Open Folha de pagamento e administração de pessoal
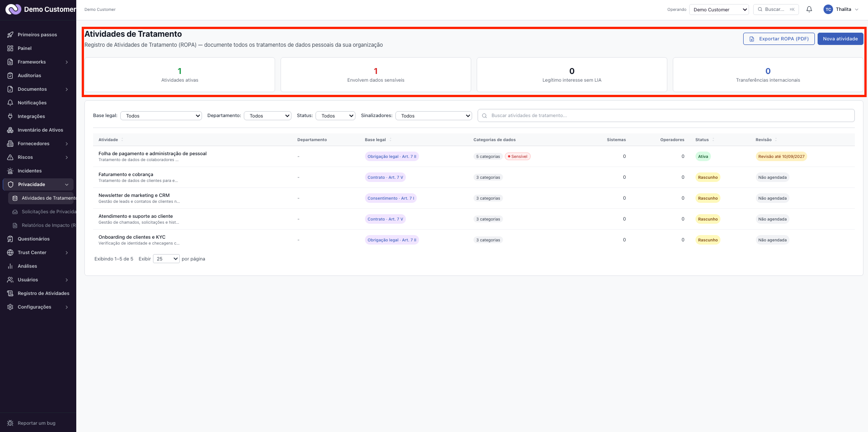Image resolution: width=868 pixels, height=432 pixels. tap(153, 153)
